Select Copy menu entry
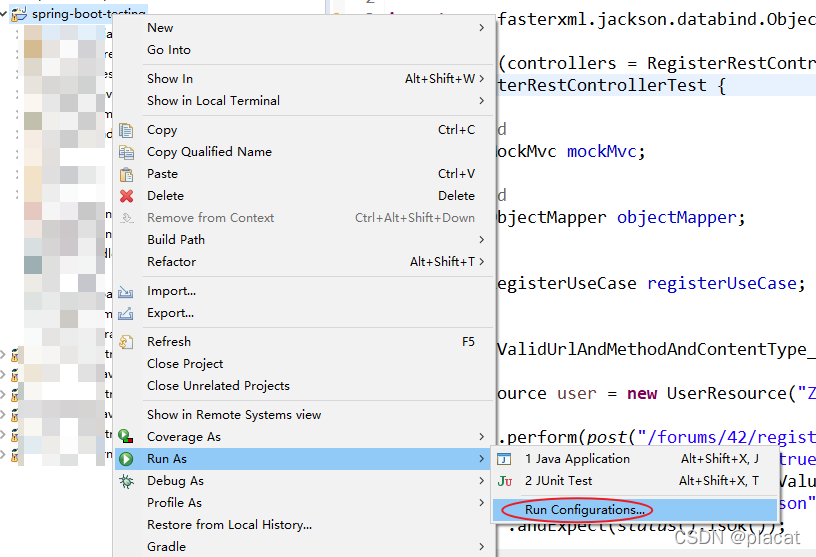Image resolution: width=816 pixels, height=557 pixels. point(304,130)
